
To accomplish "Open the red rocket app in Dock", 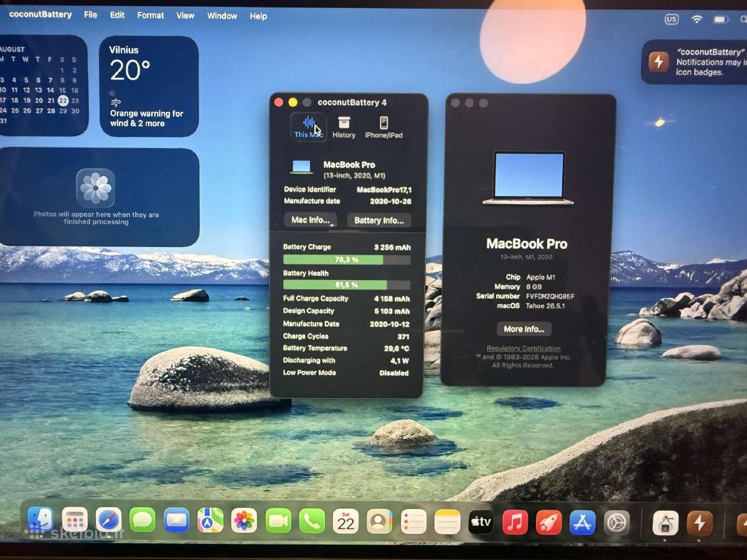I will pos(548,523).
